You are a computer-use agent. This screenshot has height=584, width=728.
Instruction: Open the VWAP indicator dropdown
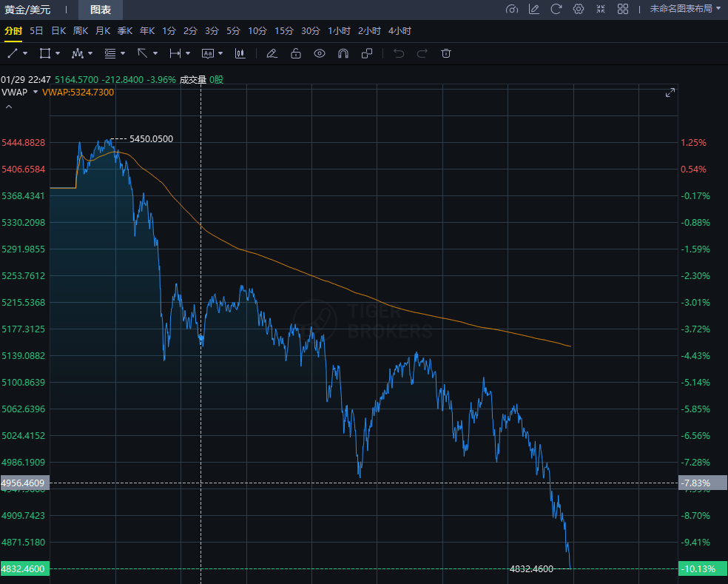tap(36, 93)
